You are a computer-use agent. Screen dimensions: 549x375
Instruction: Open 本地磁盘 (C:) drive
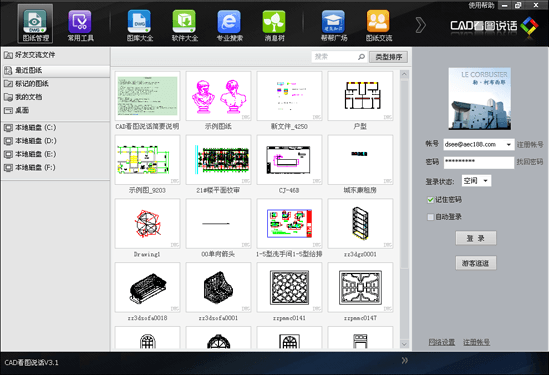click(x=55, y=127)
